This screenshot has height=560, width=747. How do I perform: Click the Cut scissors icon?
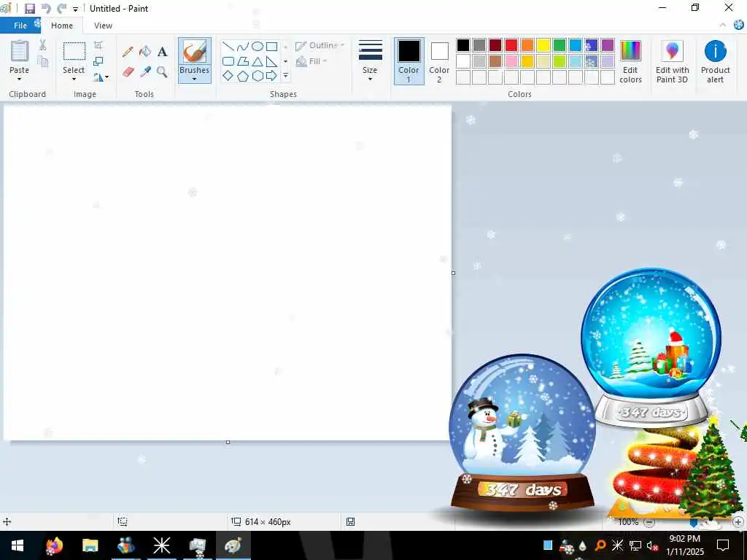click(42, 45)
